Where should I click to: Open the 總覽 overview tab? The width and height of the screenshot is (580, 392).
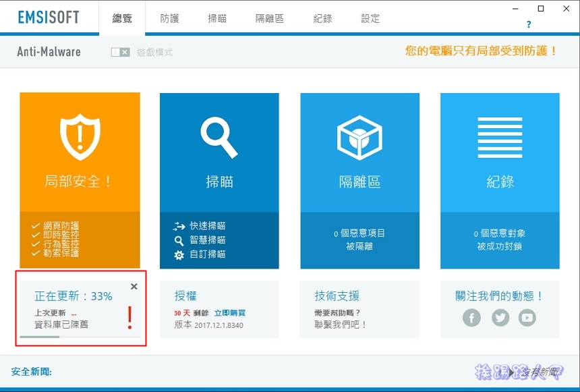pyautogui.click(x=122, y=18)
